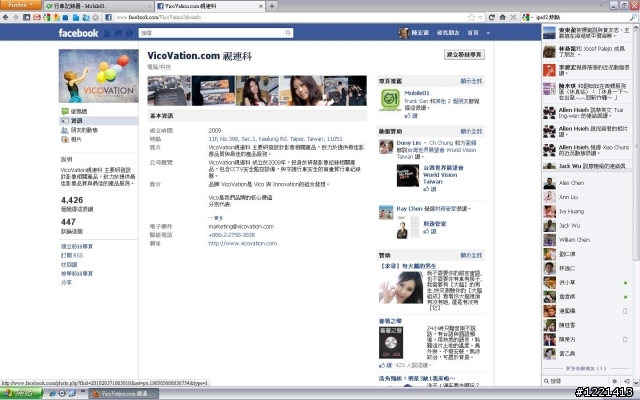The width and height of the screenshot is (640, 400).
Task: Click the Facebook site icon beside address bar
Action: coord(108,17)
